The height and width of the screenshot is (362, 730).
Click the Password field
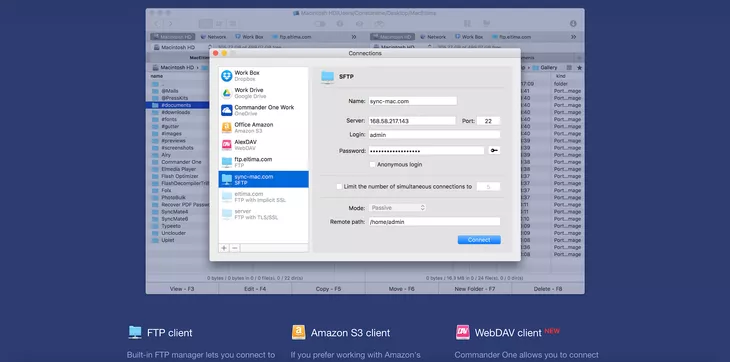tap(426, 150)
